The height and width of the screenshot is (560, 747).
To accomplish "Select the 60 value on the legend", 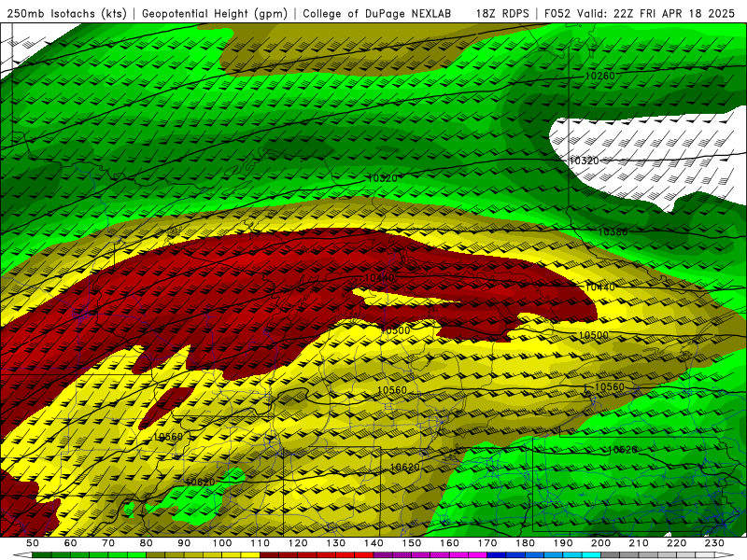I will [x=71, y=543].
